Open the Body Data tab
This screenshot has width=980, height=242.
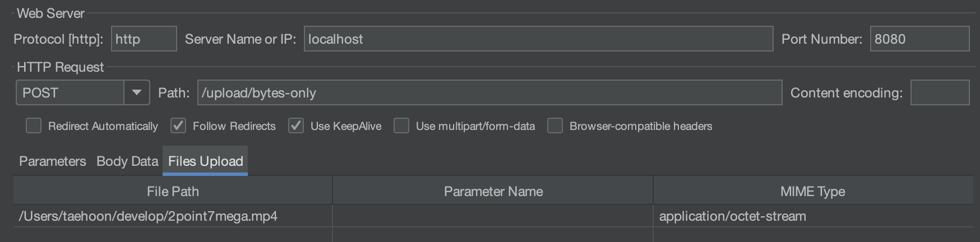click(127, 161)
